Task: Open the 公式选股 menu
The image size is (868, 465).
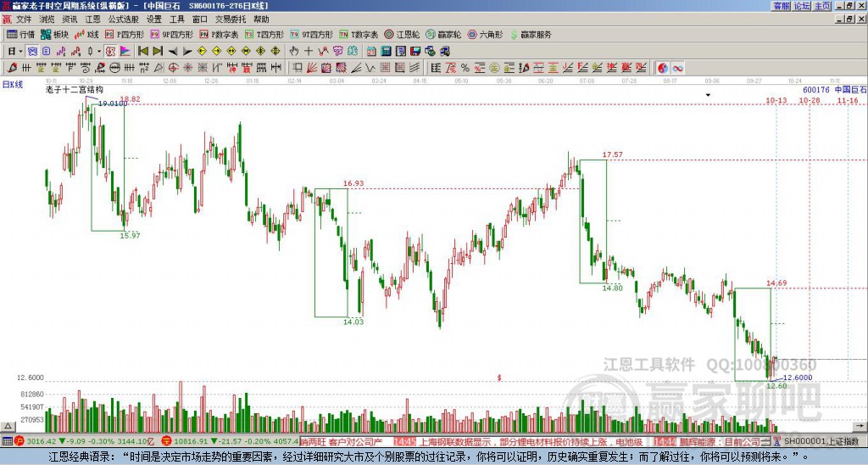Action: (x=124, y=20)
